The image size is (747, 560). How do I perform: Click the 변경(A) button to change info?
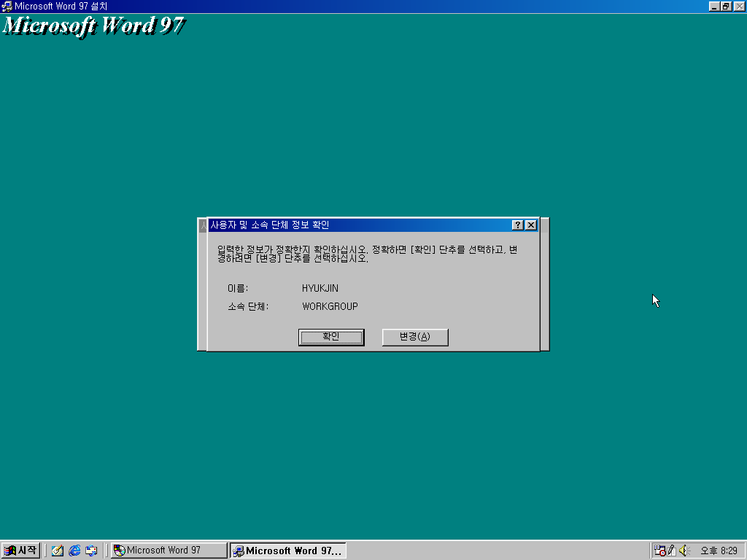415,337
